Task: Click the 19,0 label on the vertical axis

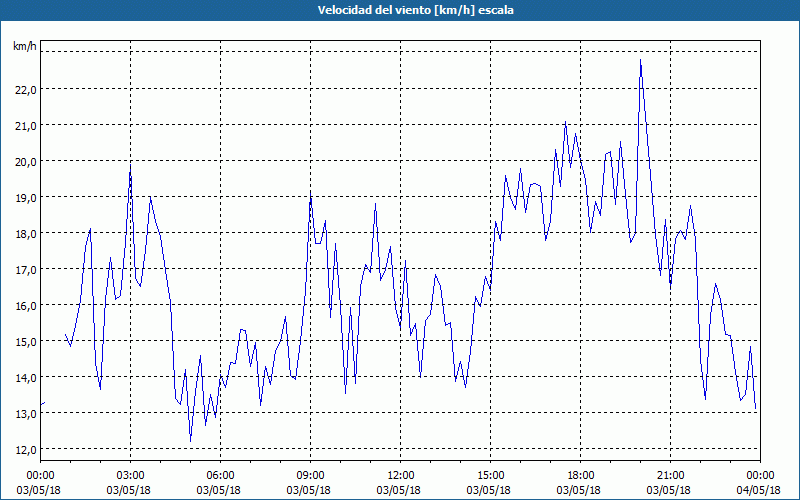Action: pos(26,197)
